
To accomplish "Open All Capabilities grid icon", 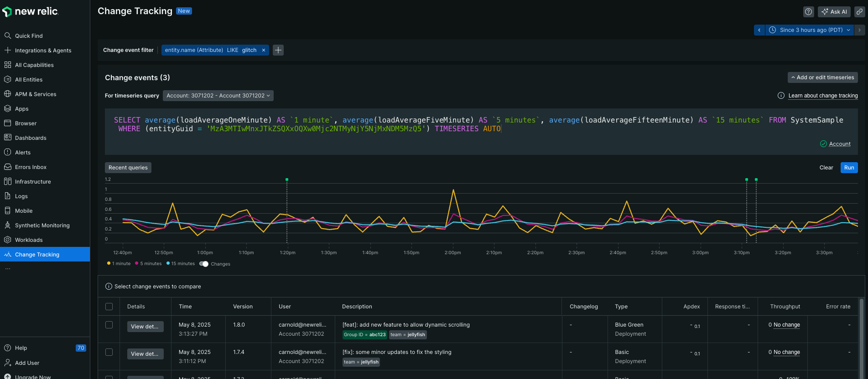I will (8, 65).
